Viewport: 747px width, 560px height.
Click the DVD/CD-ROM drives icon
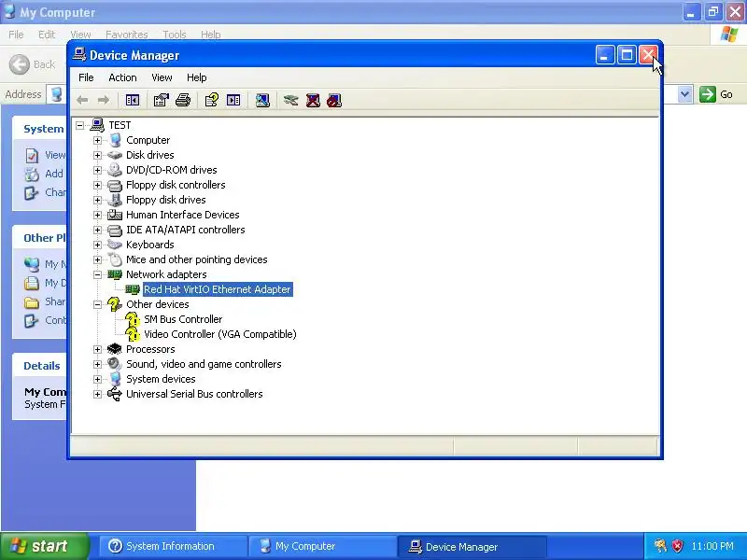[115, 170]
